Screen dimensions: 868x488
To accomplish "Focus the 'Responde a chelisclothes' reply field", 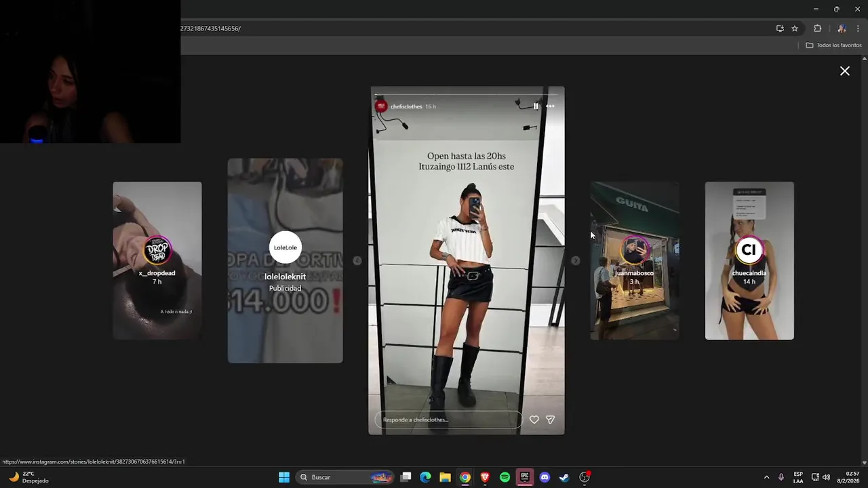I will pyautogui.click(x=448, y=420).
